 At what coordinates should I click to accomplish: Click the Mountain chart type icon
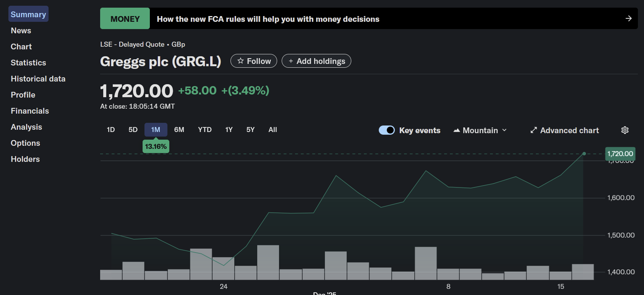pyautogui.click(x=456, y=130)
